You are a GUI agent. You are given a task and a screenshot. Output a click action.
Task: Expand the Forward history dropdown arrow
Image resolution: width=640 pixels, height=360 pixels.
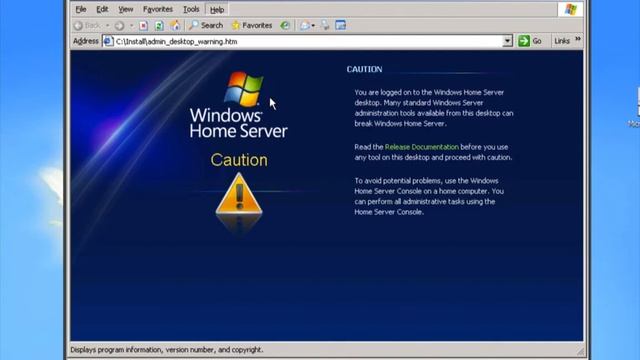click(x=131, y=25)
